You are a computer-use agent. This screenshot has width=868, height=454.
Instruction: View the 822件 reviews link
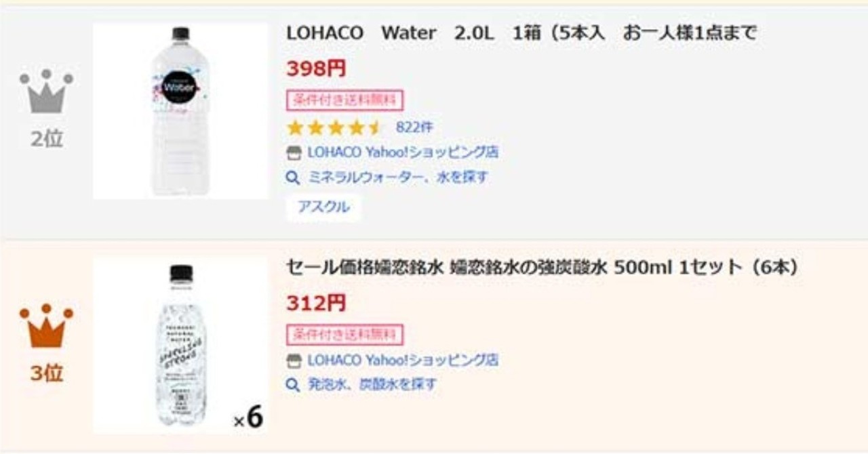click(414, 127)
